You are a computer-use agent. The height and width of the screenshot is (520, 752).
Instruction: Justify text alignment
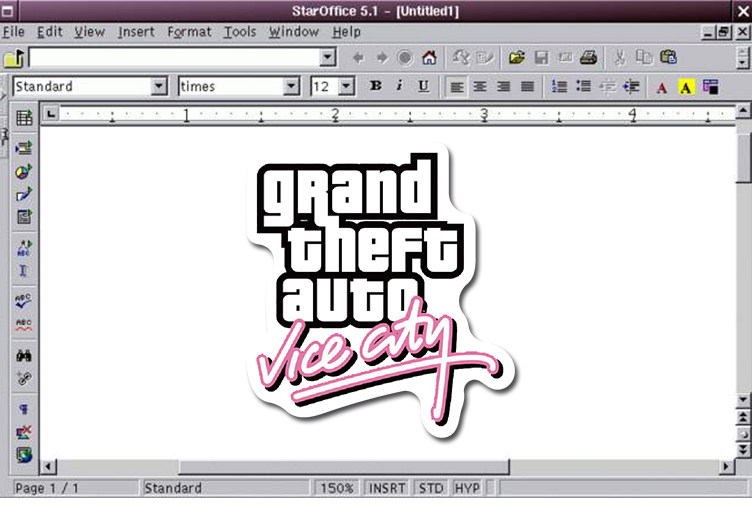tap(528, 87)
